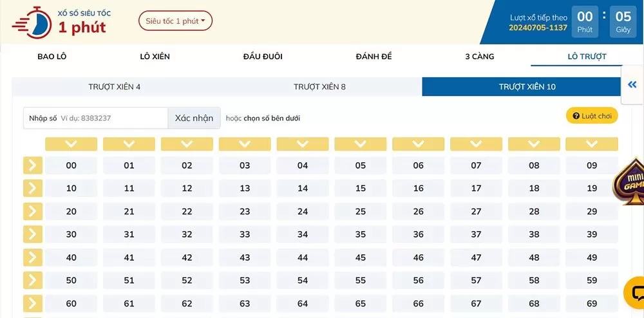Expand column chevron above number 00
The width and height of the screenshot is (644, 318).
coord(71,144)
